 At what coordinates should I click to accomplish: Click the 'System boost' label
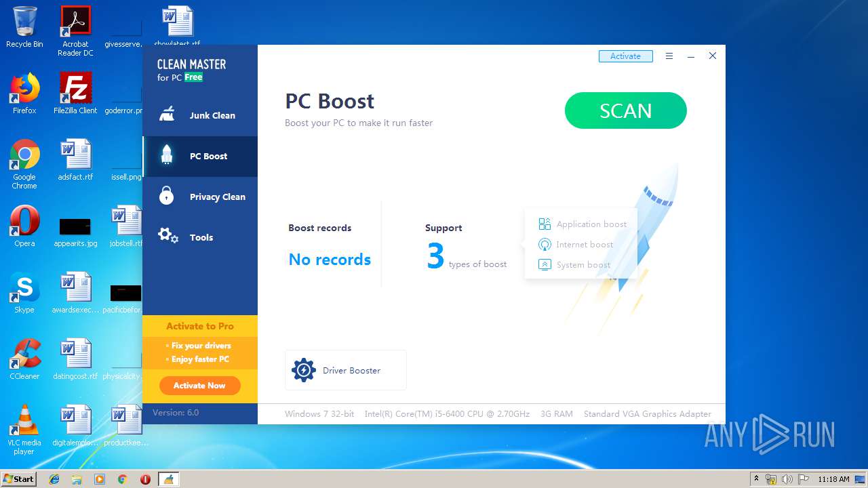[583, 265]
